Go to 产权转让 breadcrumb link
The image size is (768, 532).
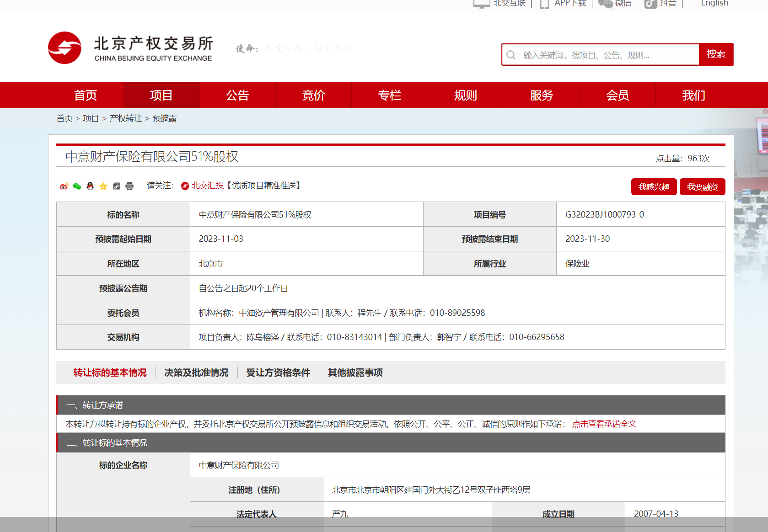pyautogui.click(x=124, y=118)
